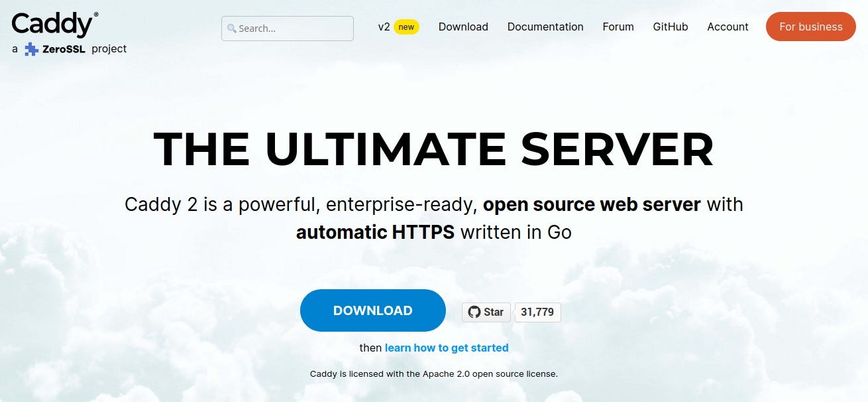Click the Caddy logo
Viewport: 868px width, 402px height.
pyautogui.click(x=55, y=25)
